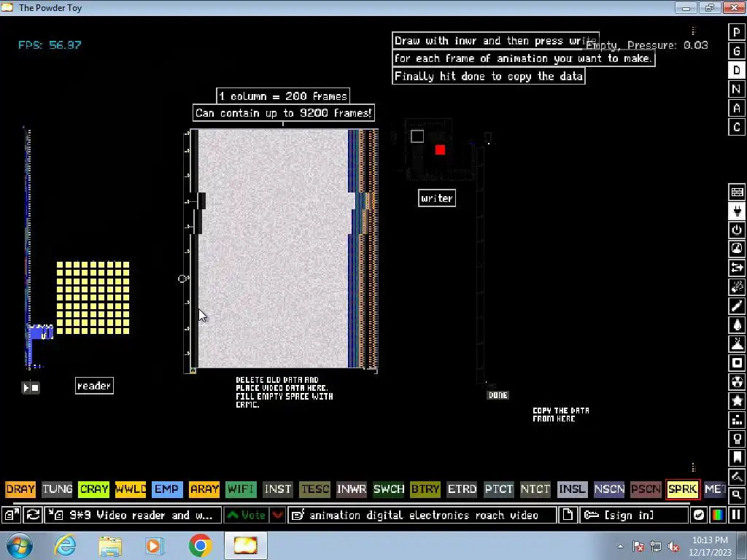Toggle the G quick option
Screen dimensions: 747x560
coord(737,52)
